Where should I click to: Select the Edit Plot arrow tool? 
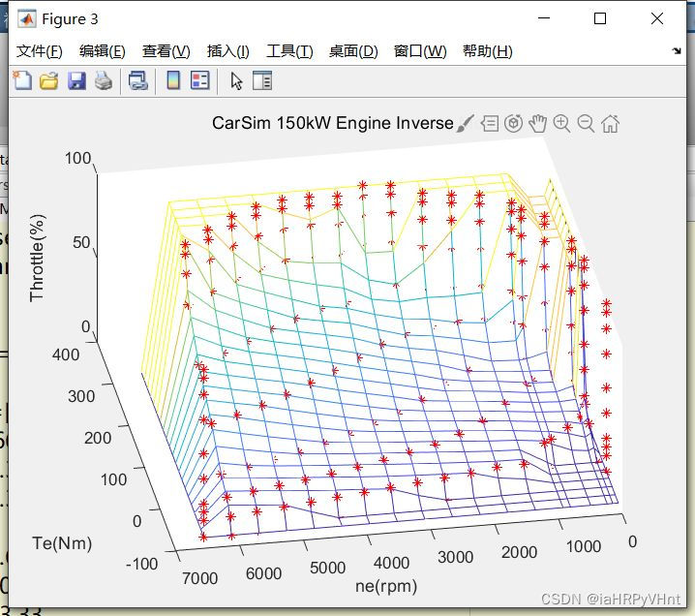pos(237,81)
